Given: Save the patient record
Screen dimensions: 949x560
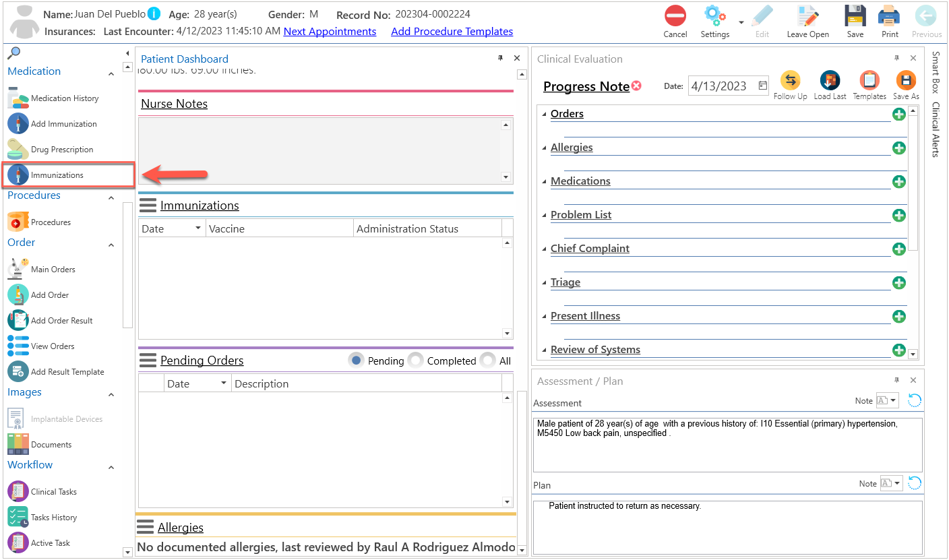Looking at the screenshot, I should [x=855, y=22].
